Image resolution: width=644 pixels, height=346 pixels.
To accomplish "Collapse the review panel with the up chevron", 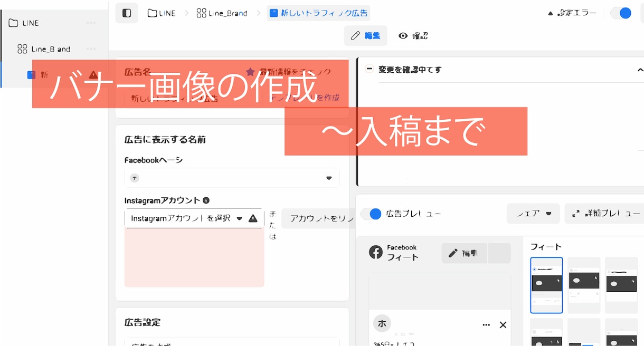I will click(640, 70).
